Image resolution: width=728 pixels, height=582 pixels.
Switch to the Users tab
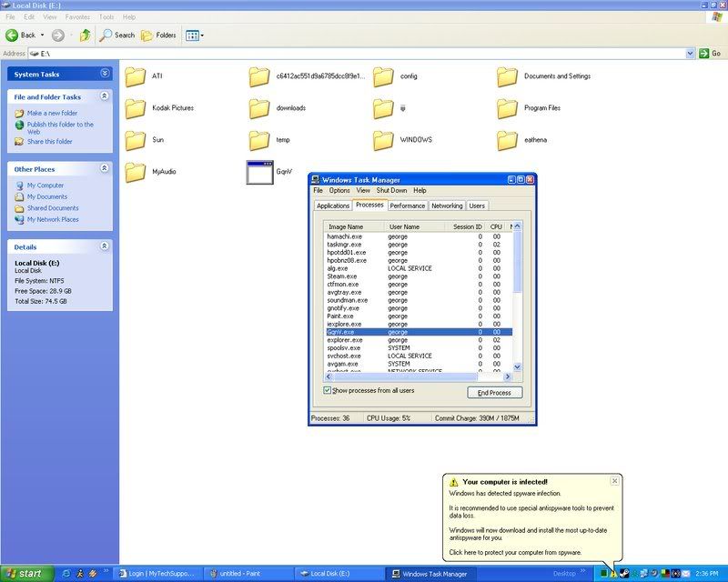[x=477, y=206]
